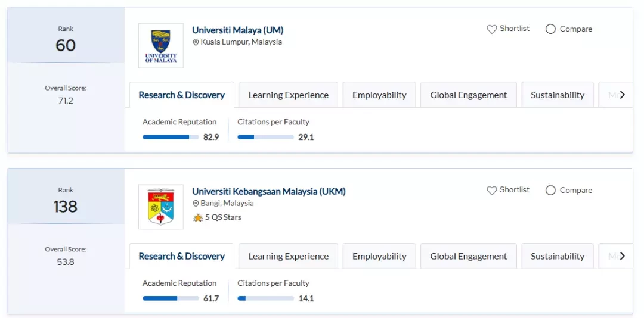This screenshot has width=644, height=318.
Task: Open the Research & Discovery tab for Universiti Malaya
Action: pos(181,95)
